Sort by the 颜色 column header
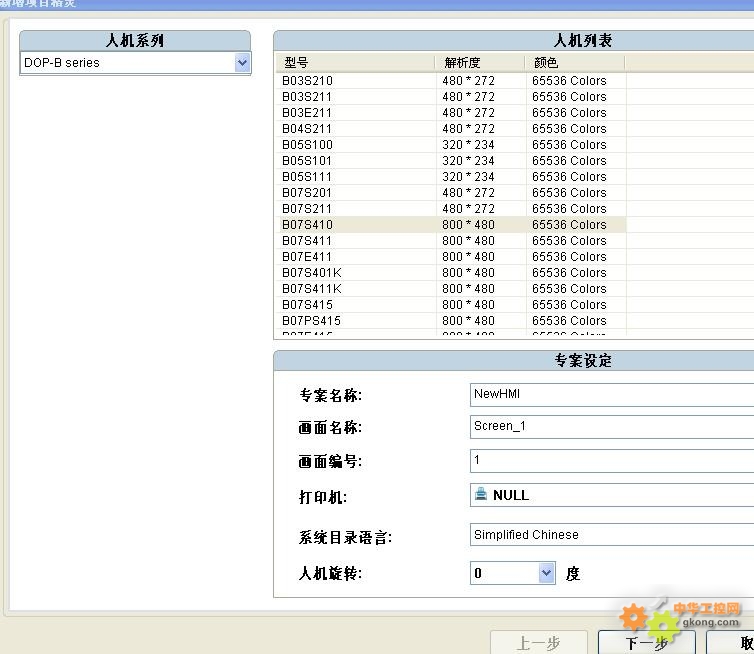 (575, 63)
